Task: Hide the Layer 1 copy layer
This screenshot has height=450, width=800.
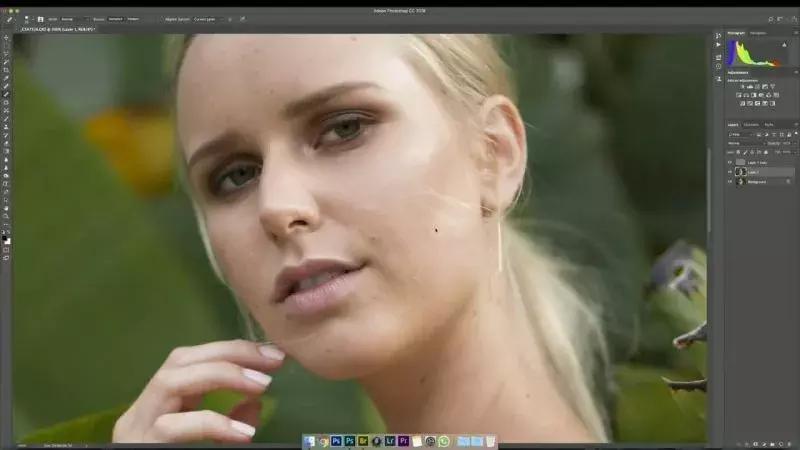Action: pos(730,163)
